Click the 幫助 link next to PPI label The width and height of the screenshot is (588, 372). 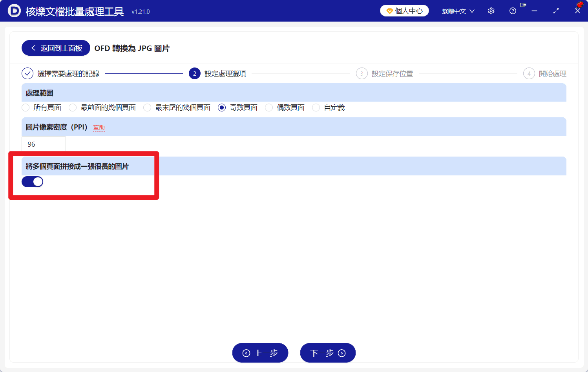(x=98, y=127)
